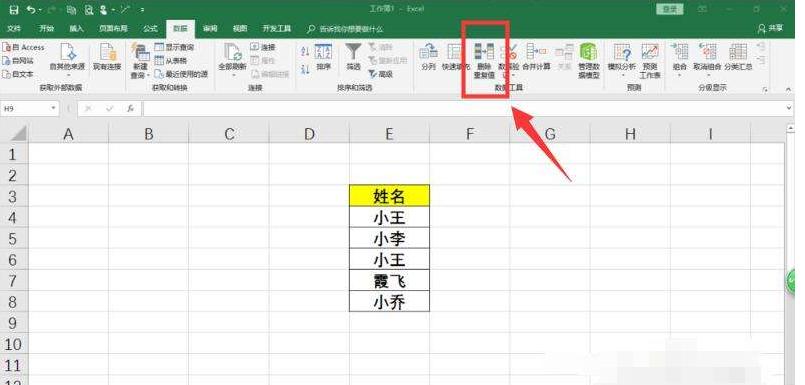Image resolution: width=805 pixels, height=385 pixels.
Task: Select cell containing 小李
Action: tap(389, 239)
